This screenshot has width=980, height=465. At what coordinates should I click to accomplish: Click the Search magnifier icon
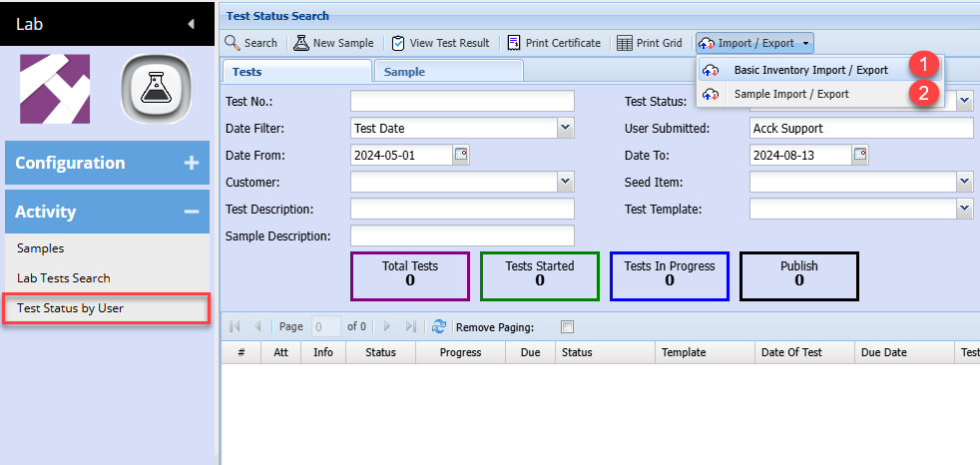[x=233, y=43]
